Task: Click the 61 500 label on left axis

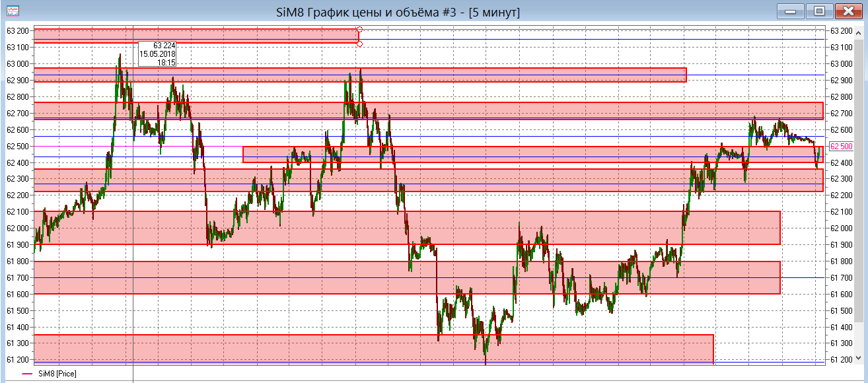Action: [x=18, y=310]
